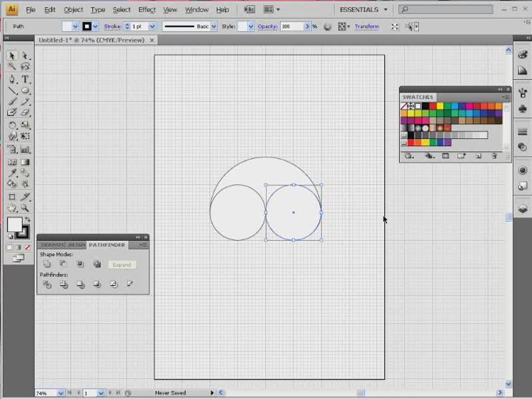Select the Paintbrush tool
532x399 pixels.
12,101
